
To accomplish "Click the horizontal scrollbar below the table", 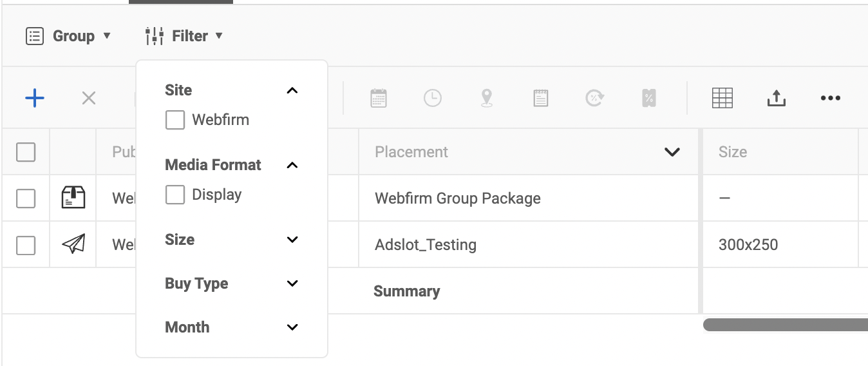I will (786, 325).
